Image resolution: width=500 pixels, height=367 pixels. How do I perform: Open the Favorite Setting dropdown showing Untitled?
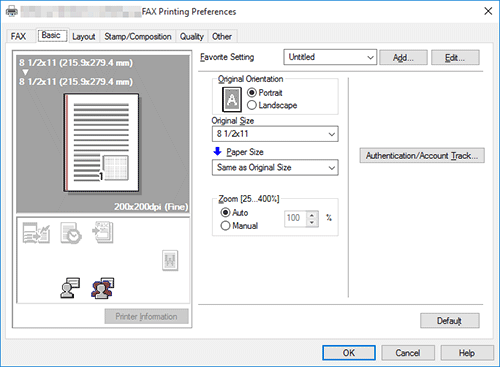point(330,57)
